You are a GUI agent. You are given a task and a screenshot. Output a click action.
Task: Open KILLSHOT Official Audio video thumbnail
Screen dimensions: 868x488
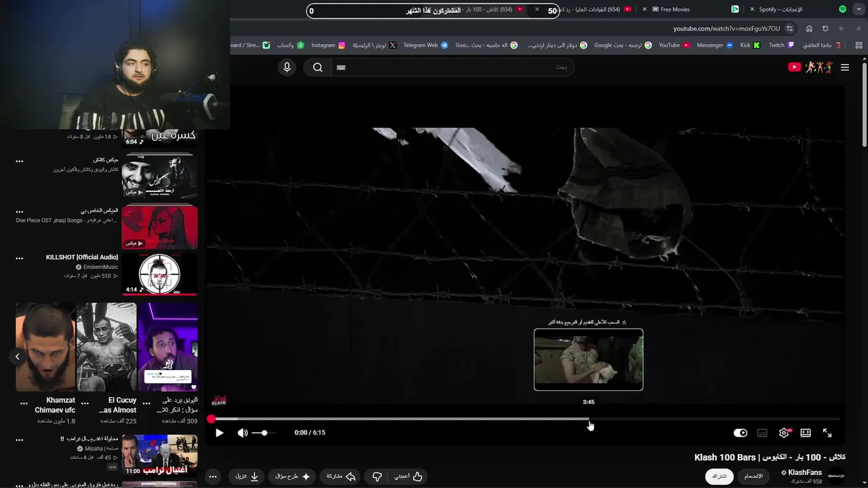click(x=159, y=274)
